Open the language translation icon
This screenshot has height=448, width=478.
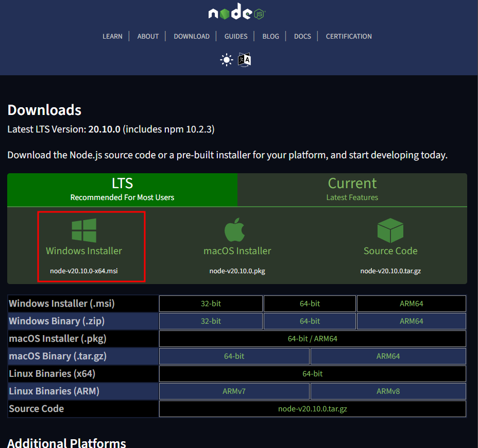point(245,60)
